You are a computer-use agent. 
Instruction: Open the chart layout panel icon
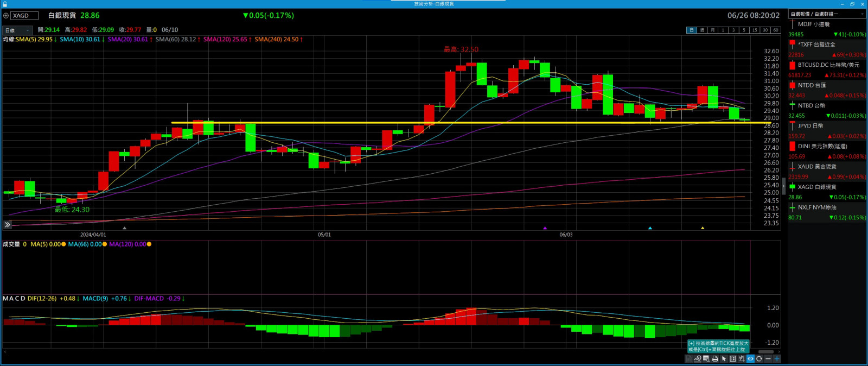point(733,359)
